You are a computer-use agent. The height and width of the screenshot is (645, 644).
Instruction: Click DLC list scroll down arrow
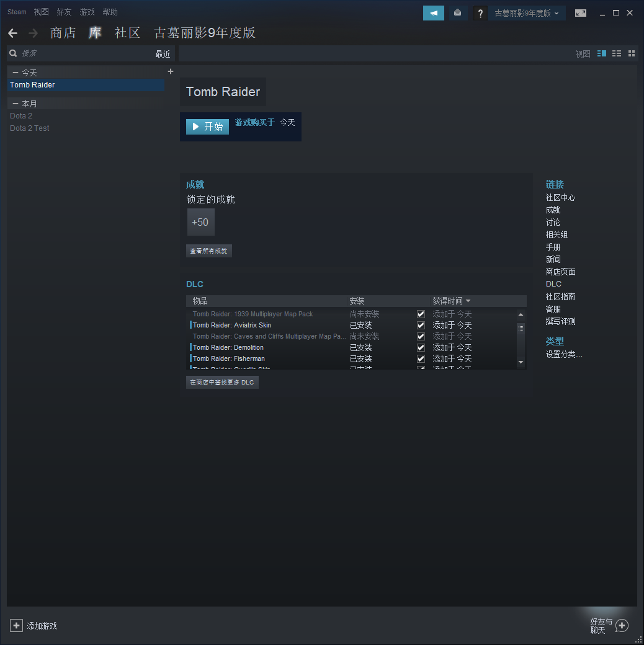click(x=521, y=362)
